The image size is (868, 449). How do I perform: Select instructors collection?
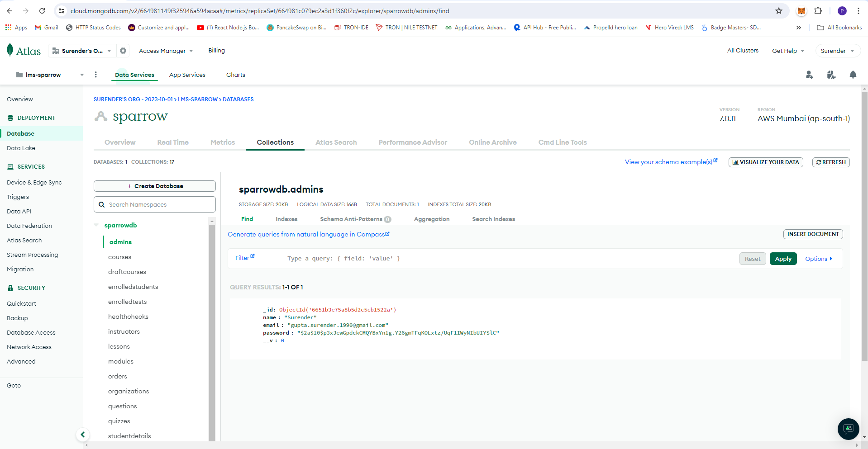124,331
